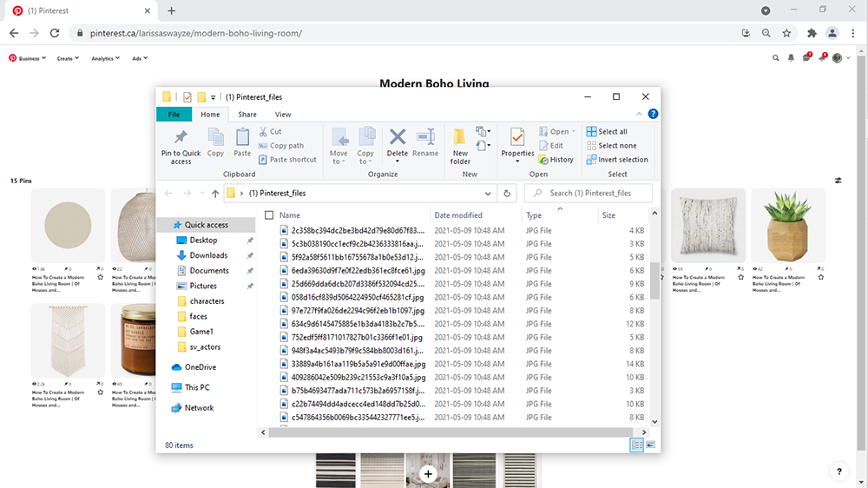This screenshot has height=488, width=868.
Task: Open the File tab in Explorer
Action: point(174,114)
